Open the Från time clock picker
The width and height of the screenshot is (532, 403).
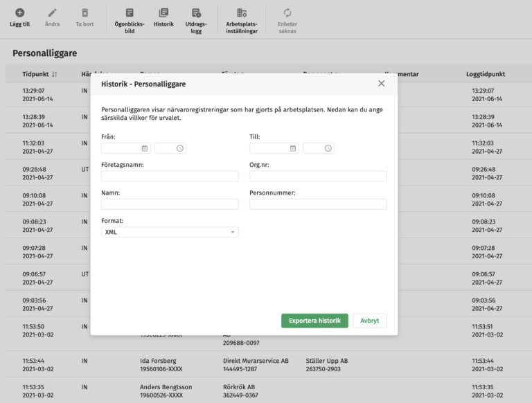tap(180, 148)
